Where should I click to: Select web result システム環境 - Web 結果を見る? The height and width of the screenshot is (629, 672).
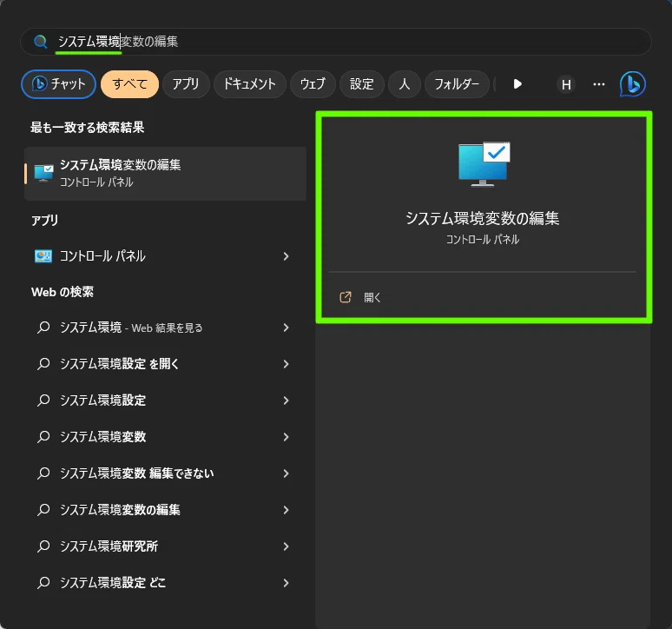click(x=165, y=328)
